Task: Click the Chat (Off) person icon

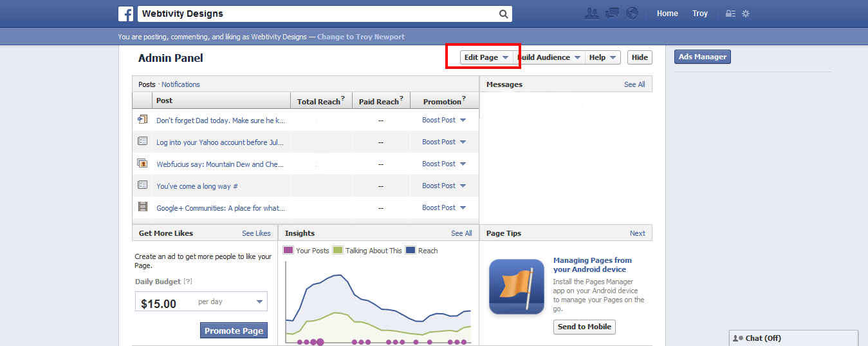Action: tap(738, 338)
